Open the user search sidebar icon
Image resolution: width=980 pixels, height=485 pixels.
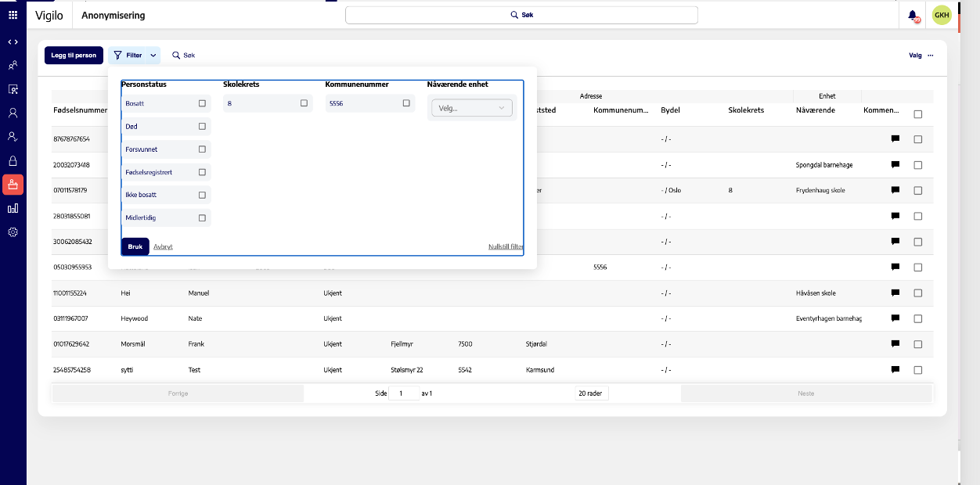pyautogui.click(x=13, y=89)
